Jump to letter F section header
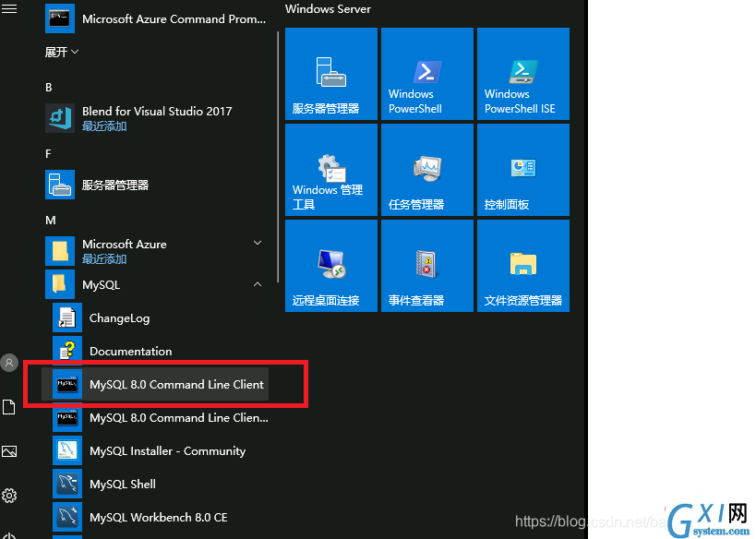Screen dimensions: 756x539 pyautogui.click(x=48, y=154)
